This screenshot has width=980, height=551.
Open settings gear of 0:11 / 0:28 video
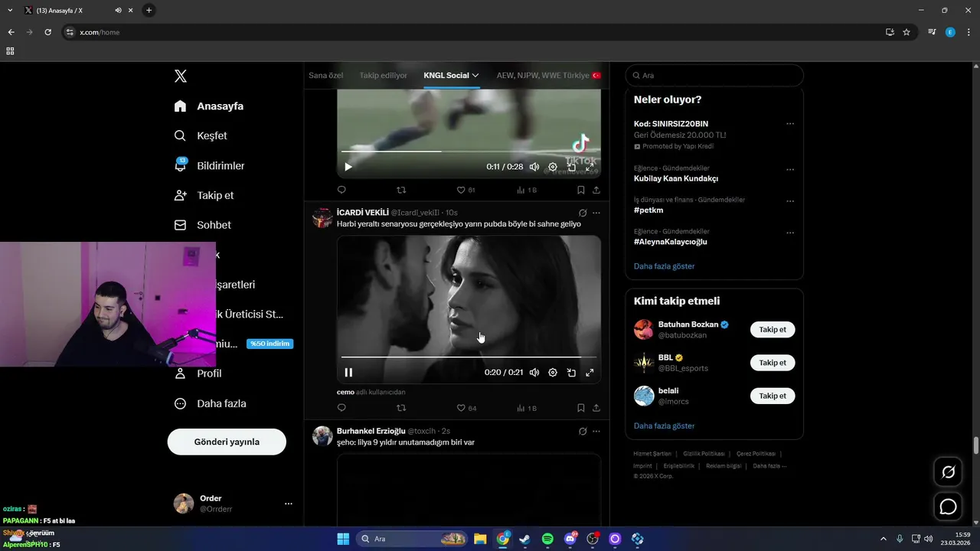click(553, 167)
